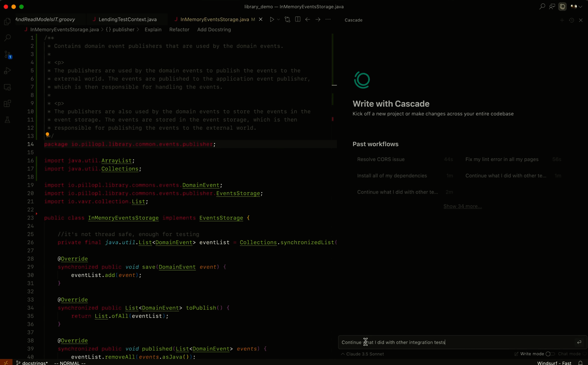Open the Source Control view in the activity bar
This screenshot has height=365, width=588.
8,55
